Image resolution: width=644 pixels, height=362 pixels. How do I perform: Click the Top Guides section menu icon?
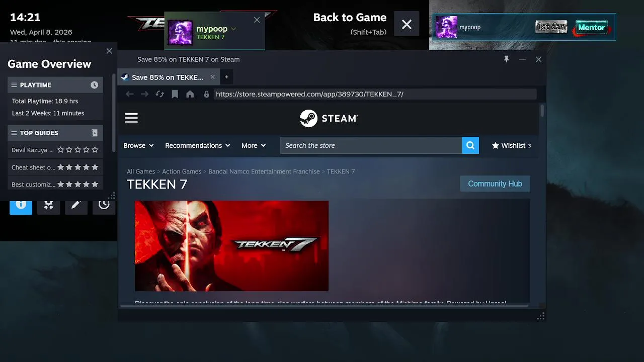14,133
